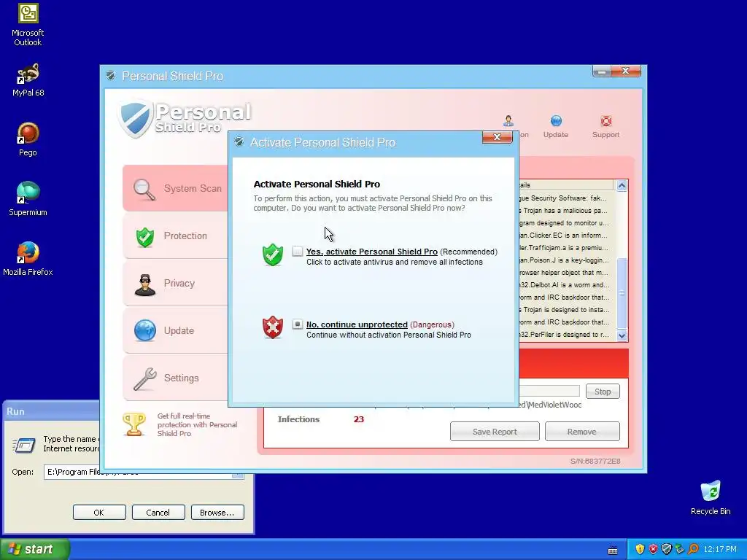Click the Save Report button

[495, 432]
